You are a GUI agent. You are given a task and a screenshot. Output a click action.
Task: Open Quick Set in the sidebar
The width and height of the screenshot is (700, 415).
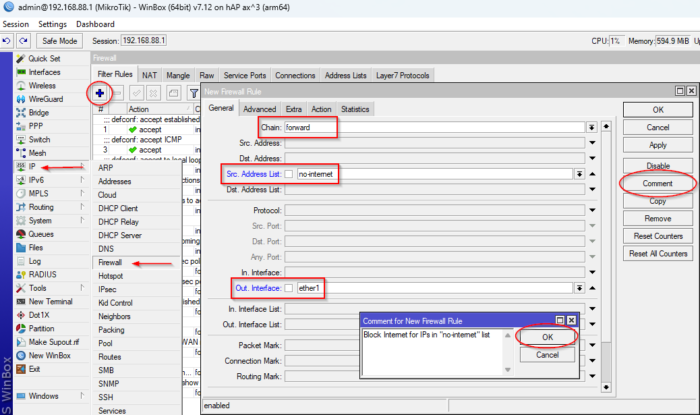click(x=44, y=58)
